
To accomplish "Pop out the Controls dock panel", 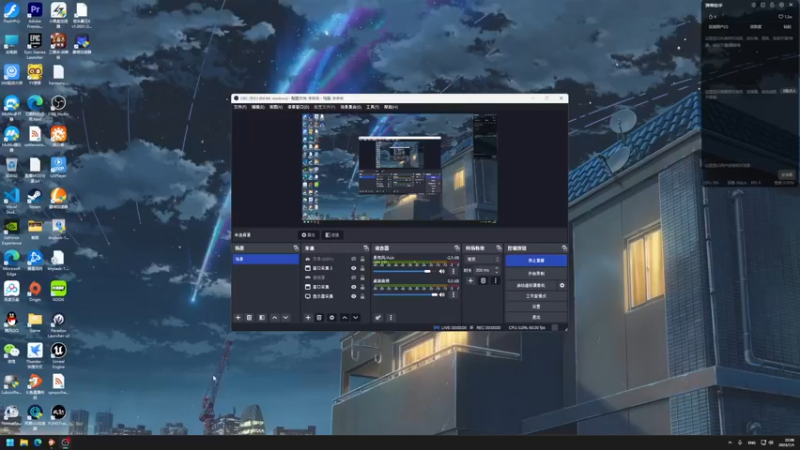I will (x=564, y=248).
